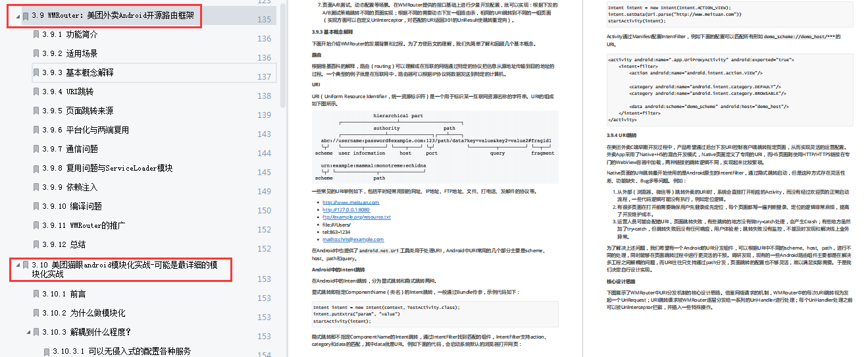
Task: Click the Android中的Intent跳转 subheading
Action: pyautogui.click(x=338, y=269)
